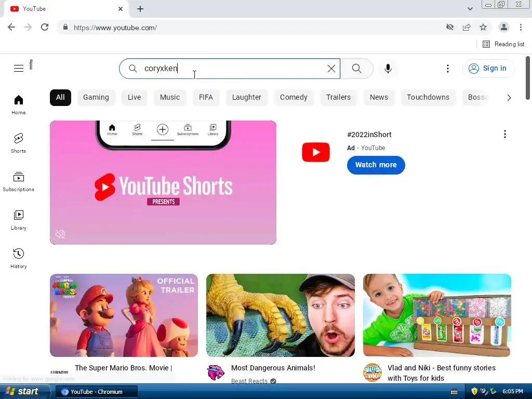Viewport: 532px width, 399px height.
Task: Select the Live filter chip
Action: (135, 97)
